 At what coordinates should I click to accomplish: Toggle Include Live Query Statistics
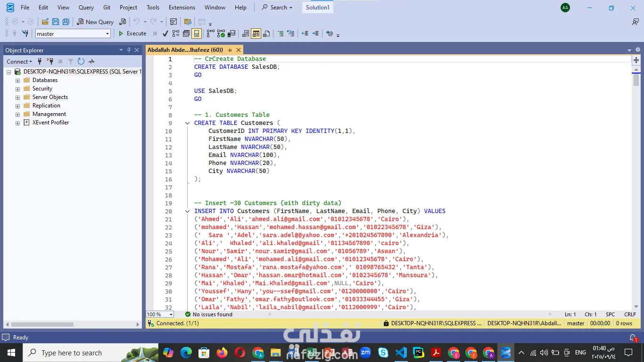[x=221, y=33]
